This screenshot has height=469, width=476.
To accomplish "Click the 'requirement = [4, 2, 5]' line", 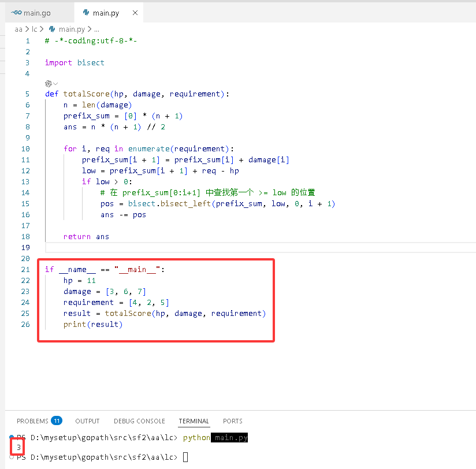I will [x=116, y=303].
